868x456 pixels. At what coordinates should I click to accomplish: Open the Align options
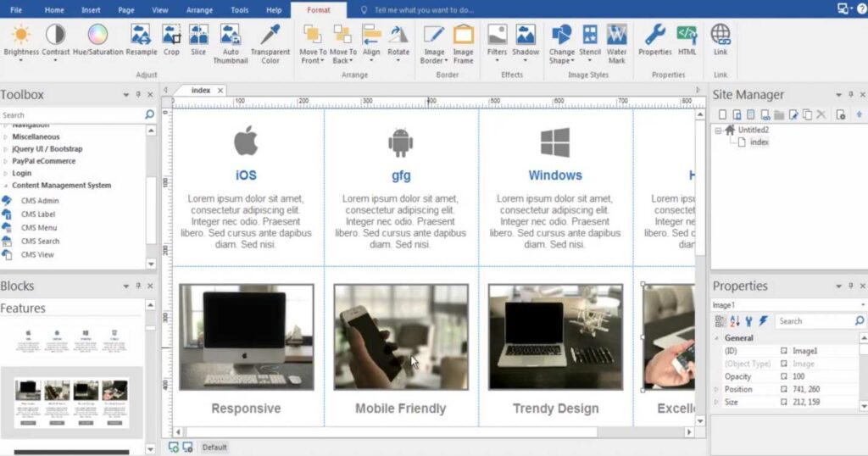371,42
